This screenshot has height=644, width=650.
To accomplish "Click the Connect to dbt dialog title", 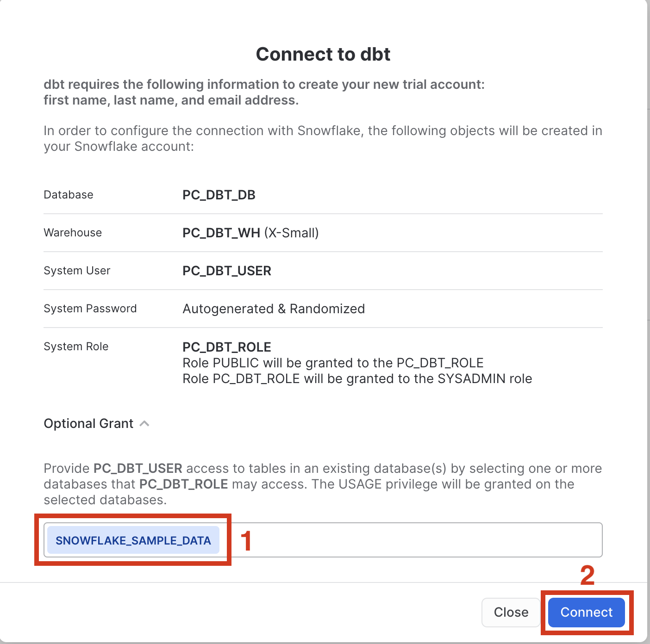I will tap(323, 54).
